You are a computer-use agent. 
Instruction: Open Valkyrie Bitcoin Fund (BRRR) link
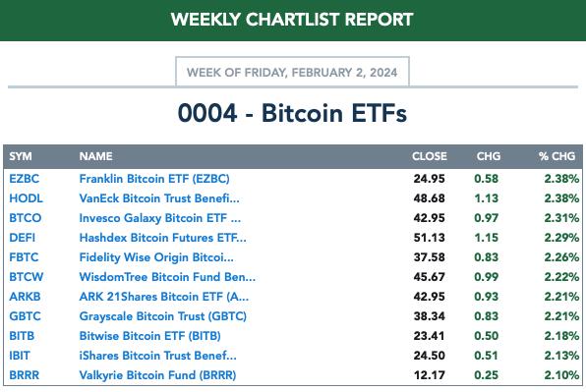click(x=157, y=375)
